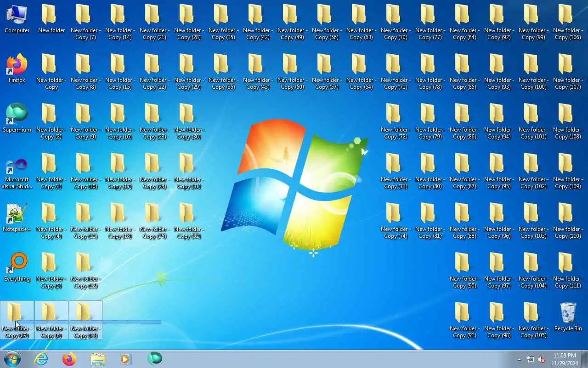Select the folder 'New folder - Copy (7)'
Image resolution: width=588 pixels, height=368 pixels.
[86, 22]
